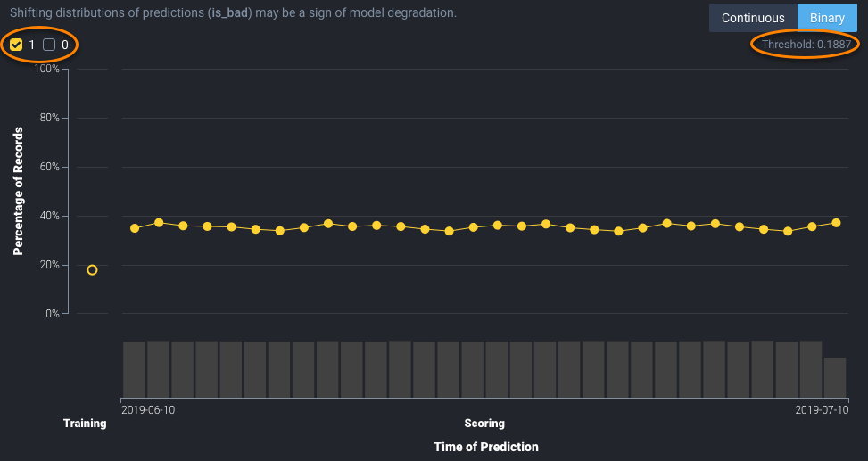868x461 pixels.
Task: Select the Binary view button
Action: click(x=826, y=18)
